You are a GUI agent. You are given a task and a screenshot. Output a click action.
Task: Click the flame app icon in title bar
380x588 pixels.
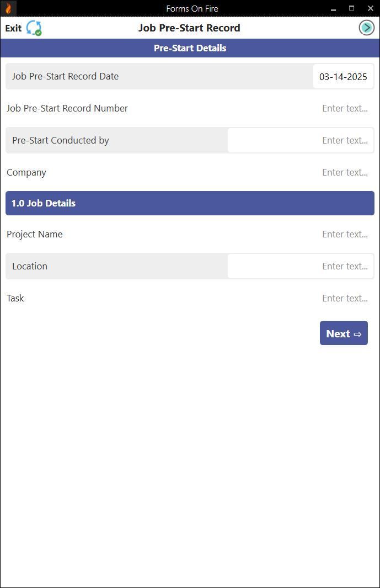[8, 8]
